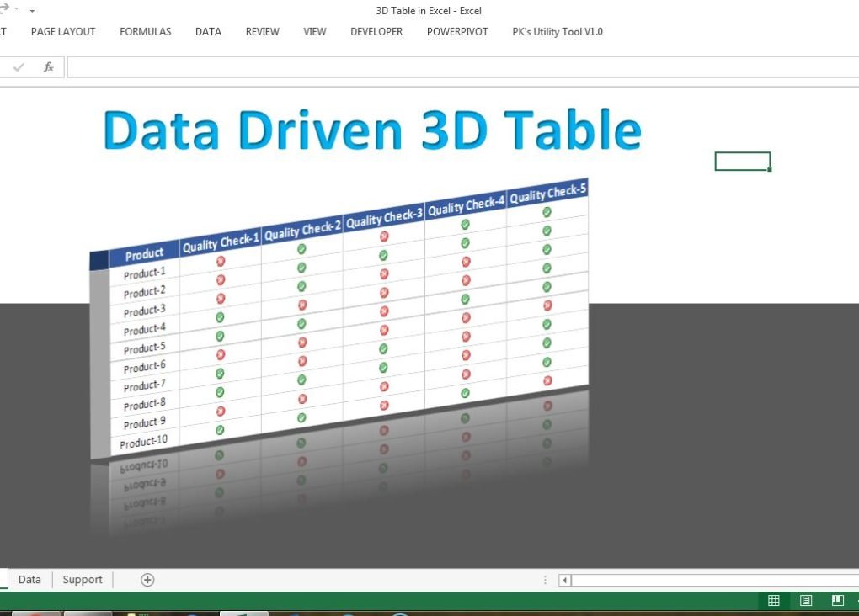Click the horizontal scrollbar left arrow
The image size is (859, 616).
click(563, 579)
